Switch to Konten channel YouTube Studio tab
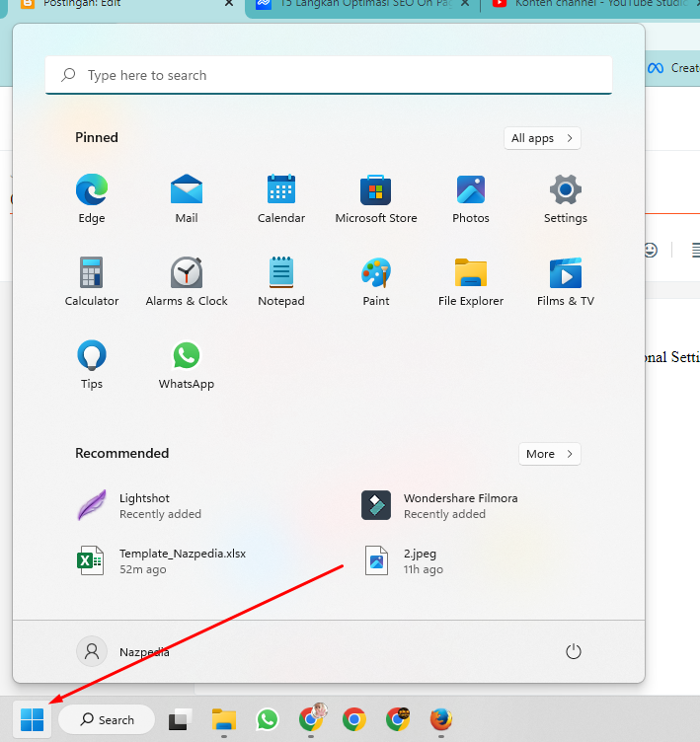The height and width of the screenshot is (742, 700). (x=594, y=6)
